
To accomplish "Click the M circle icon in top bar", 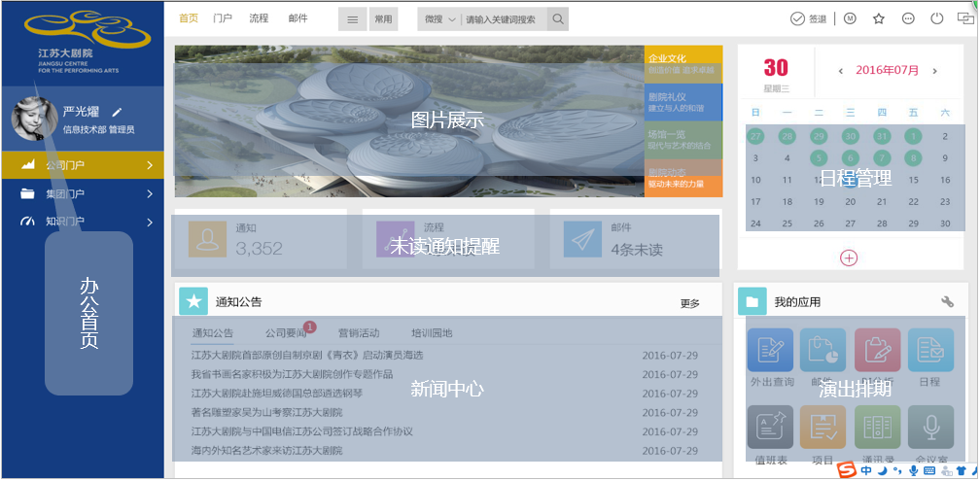I will click(x=850, y=18).
